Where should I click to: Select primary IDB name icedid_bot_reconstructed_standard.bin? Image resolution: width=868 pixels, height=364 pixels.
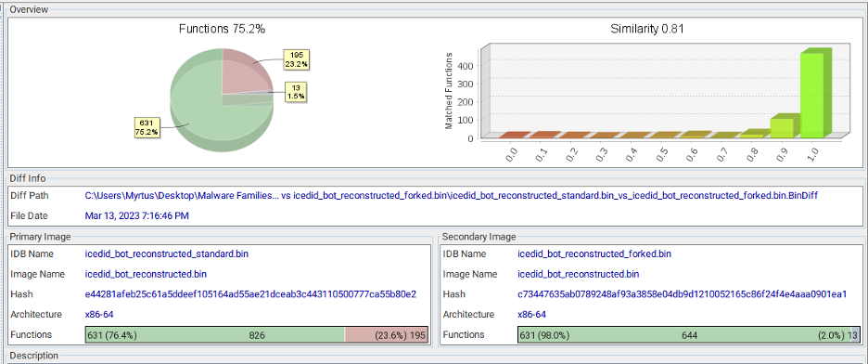tap(167, 253)
